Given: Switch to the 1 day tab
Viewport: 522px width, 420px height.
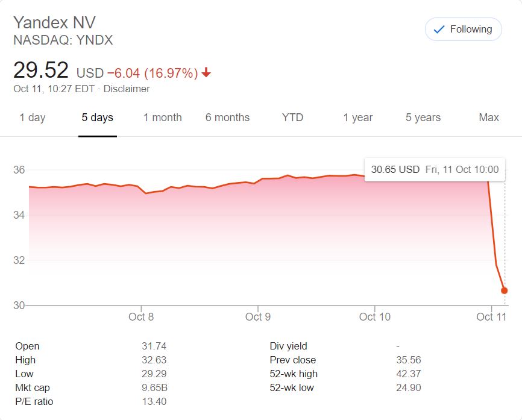Looking at the screenshot, I should 33,118.
